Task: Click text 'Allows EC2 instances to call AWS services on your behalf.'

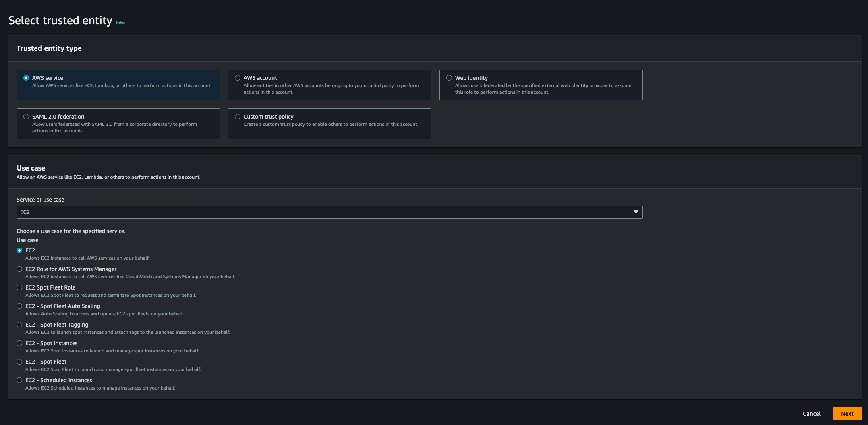Action: pos(87,258)
